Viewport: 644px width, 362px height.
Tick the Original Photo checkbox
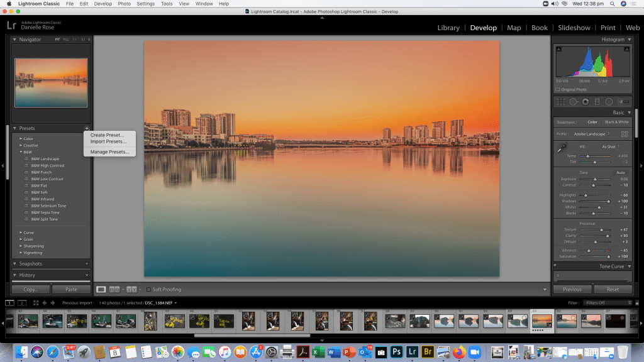pyautogui.click(x=558, y=89)
